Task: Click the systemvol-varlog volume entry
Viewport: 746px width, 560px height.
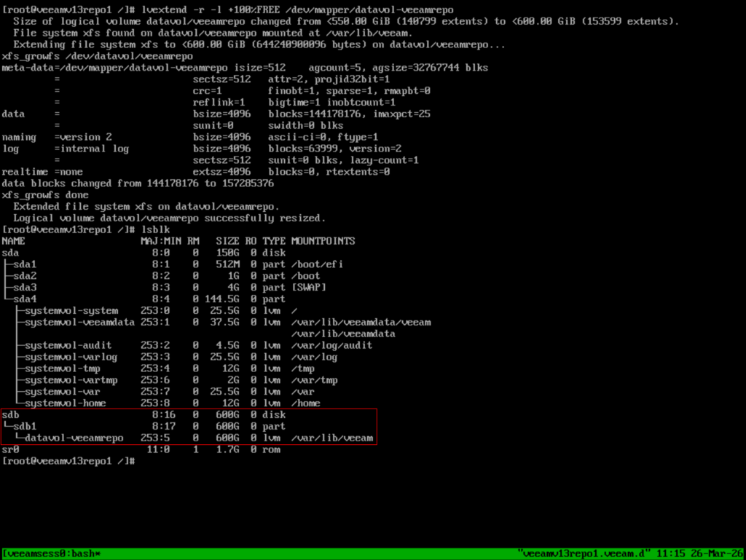Action: [71, 357]
